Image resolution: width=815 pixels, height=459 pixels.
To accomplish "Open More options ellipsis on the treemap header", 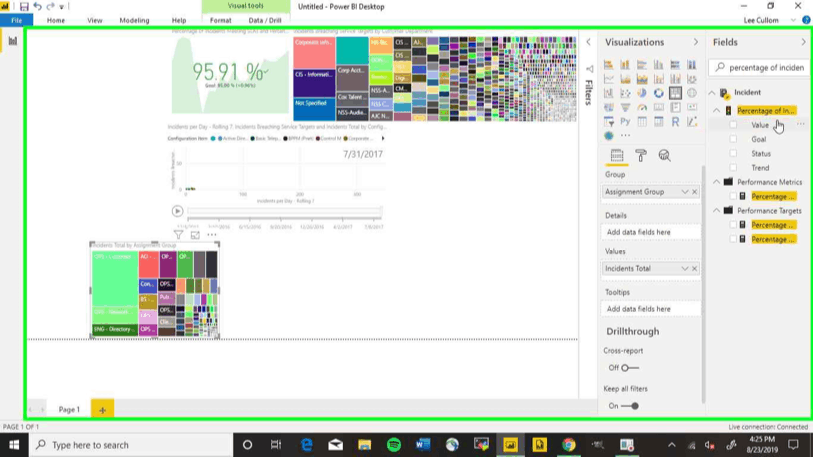I will click(x=212, y=235).
